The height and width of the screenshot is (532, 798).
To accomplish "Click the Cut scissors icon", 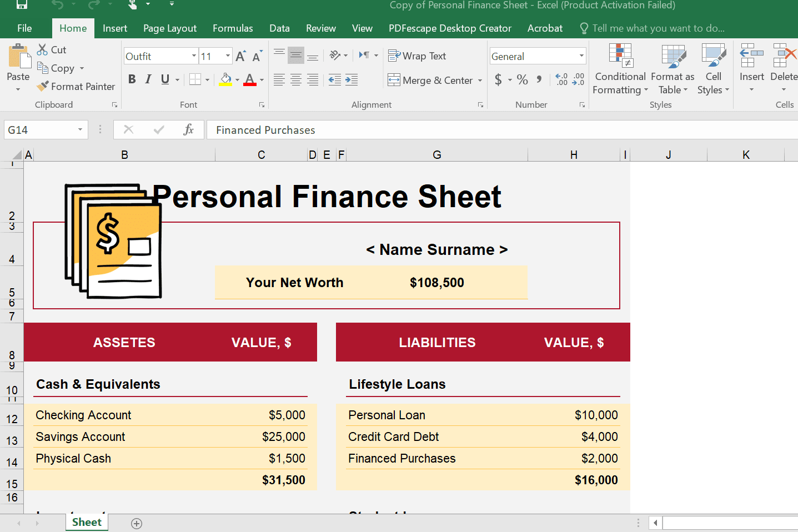I will [42, 49].
